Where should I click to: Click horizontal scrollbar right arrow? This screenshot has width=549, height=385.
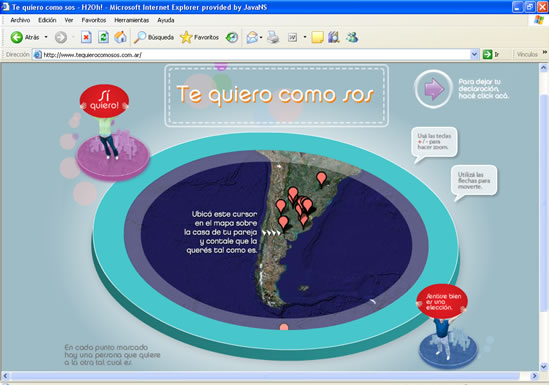click(534, 376)
